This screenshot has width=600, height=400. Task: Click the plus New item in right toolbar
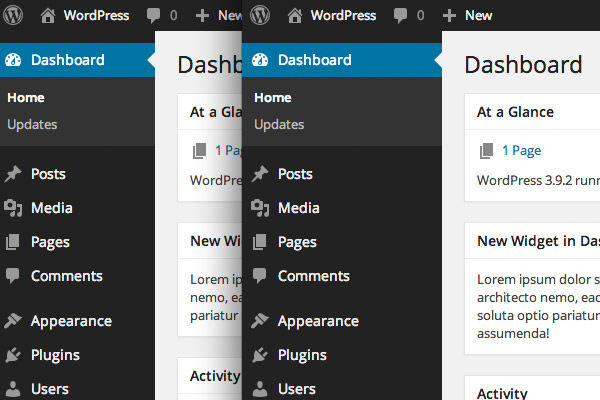467,16
